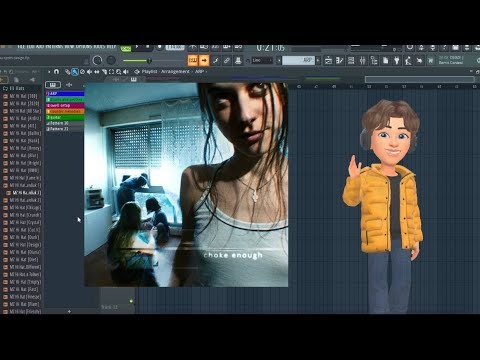Toggle the magnet snap icon in playlist toolbar
Screen dimensions: 480x360
click(x=56, y=72)
